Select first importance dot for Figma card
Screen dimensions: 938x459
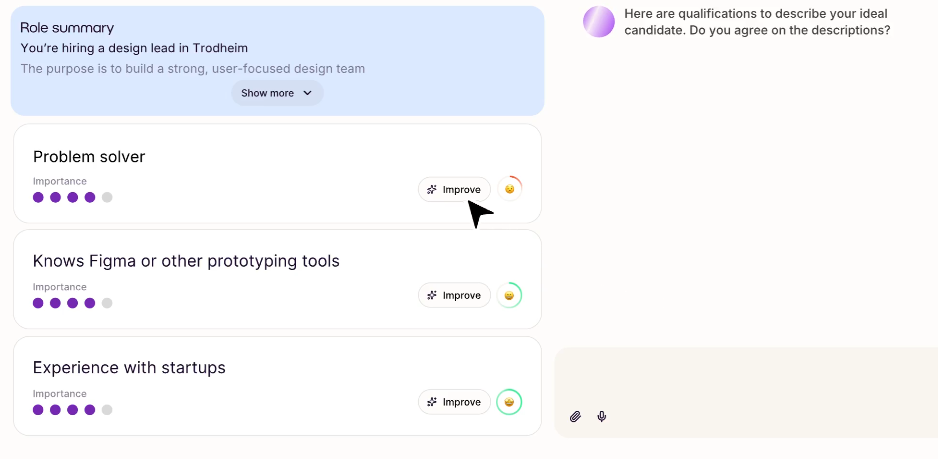38,303
